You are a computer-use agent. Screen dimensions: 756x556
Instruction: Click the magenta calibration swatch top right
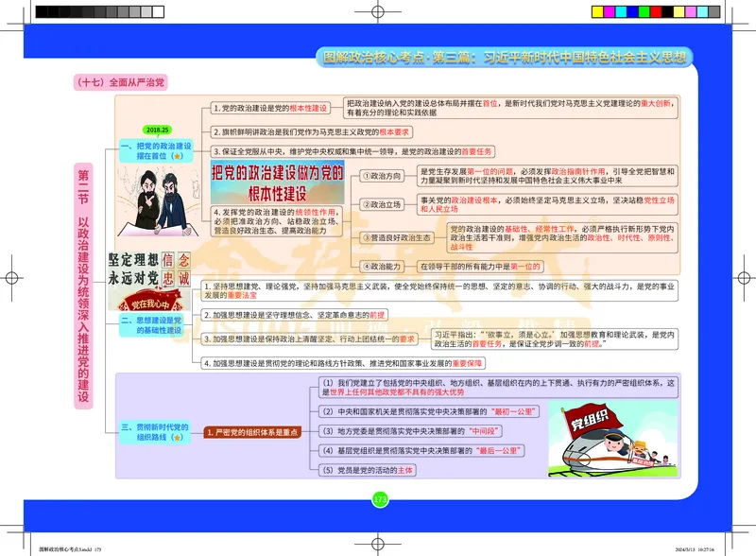[610, 11]
